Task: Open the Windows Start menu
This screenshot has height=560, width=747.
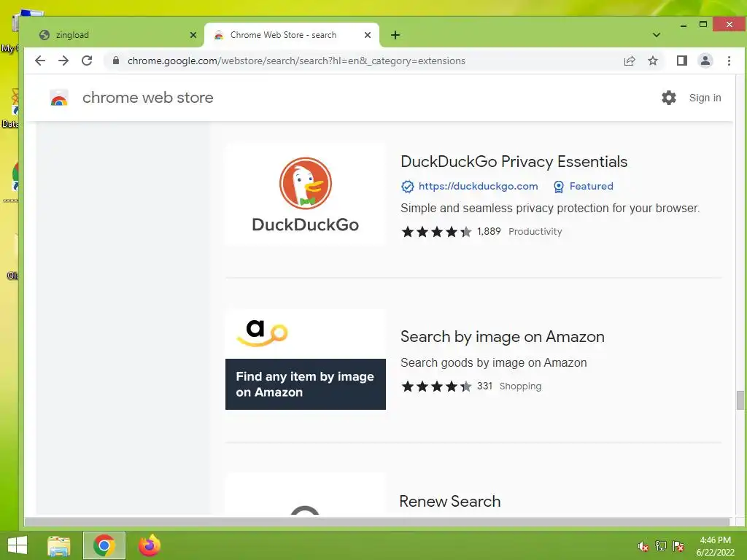Action: coord(18,545)
